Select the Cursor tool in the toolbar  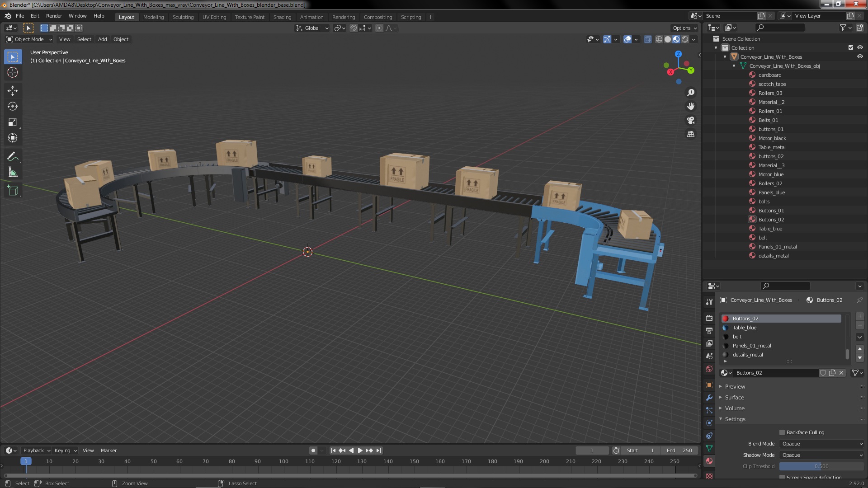point(13,72)
